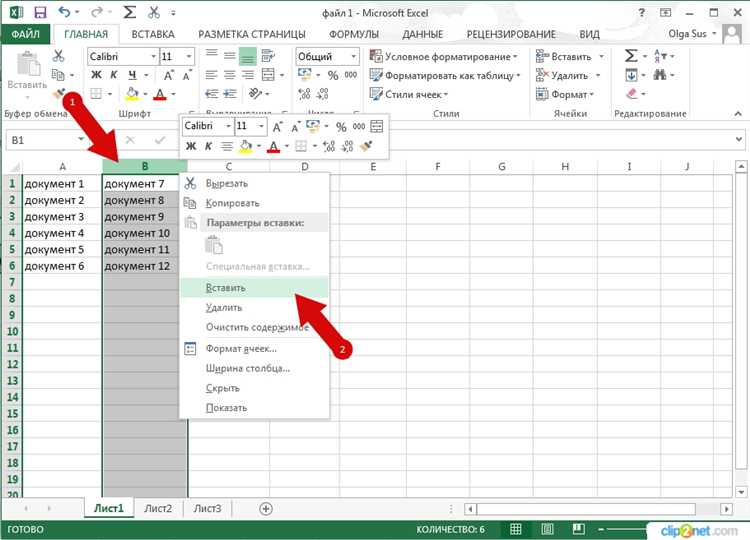Choose Копировать in the context menu
The width and height of the screenshot is (750, 540).
[x=254, y=203]
